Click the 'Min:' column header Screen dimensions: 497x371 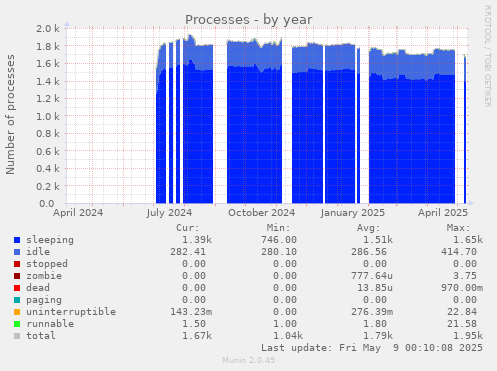[278, 228]
